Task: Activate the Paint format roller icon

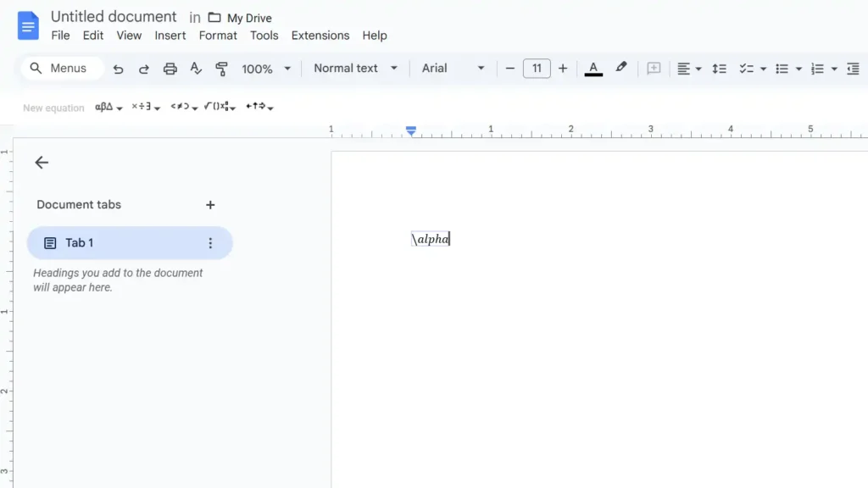Action: [221, 69]
